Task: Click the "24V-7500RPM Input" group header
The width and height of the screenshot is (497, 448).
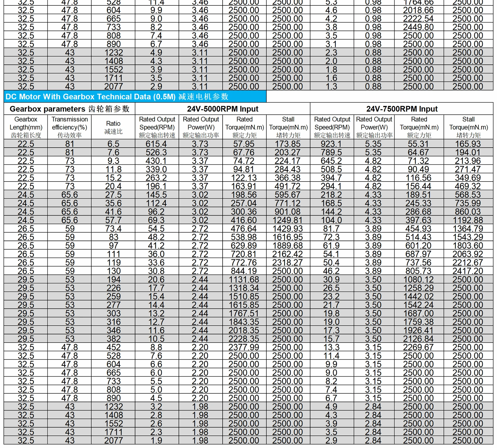Action: pos(402,109)
